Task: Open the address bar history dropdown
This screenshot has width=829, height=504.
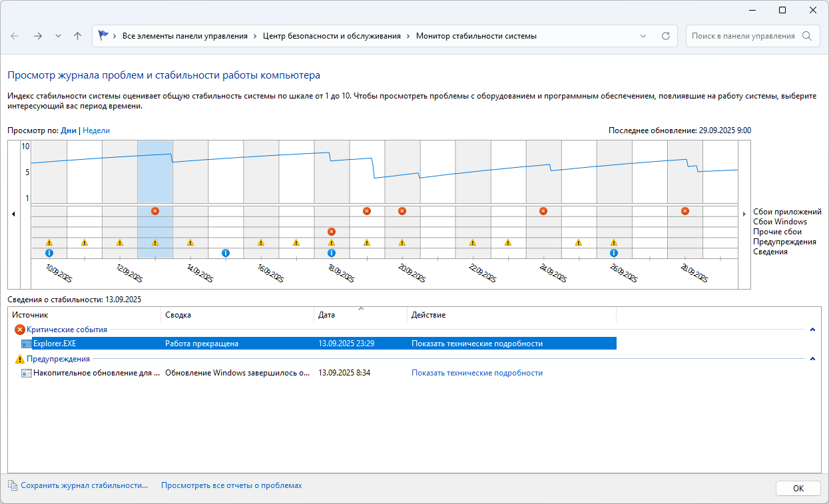Action: (x=643, y=36)
